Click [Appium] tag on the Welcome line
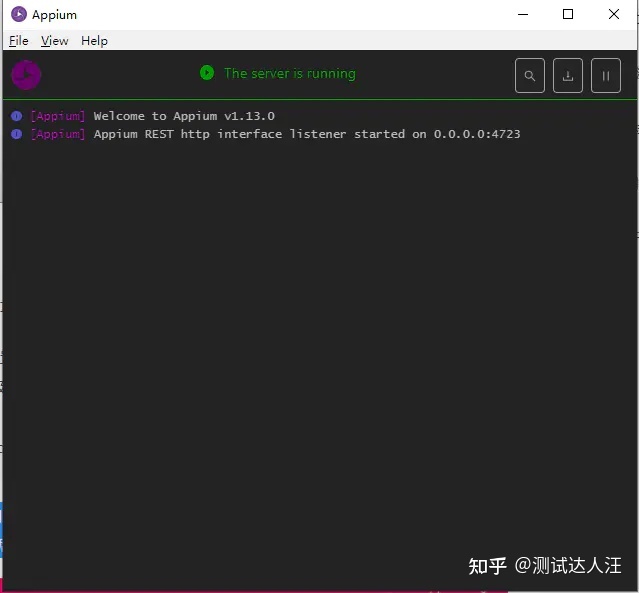 pyautogui.click(x=58, y=116)
